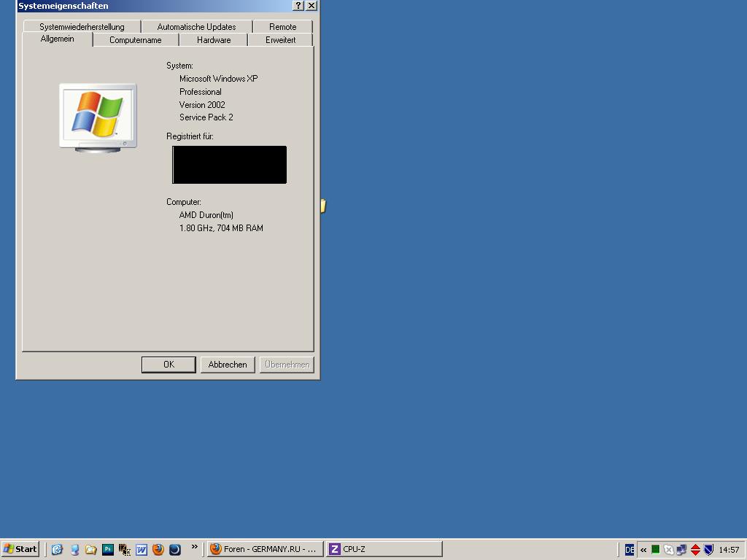Viewport: 747px width, 560px height.
Task: Select the Remote tab
Action: 282,27
